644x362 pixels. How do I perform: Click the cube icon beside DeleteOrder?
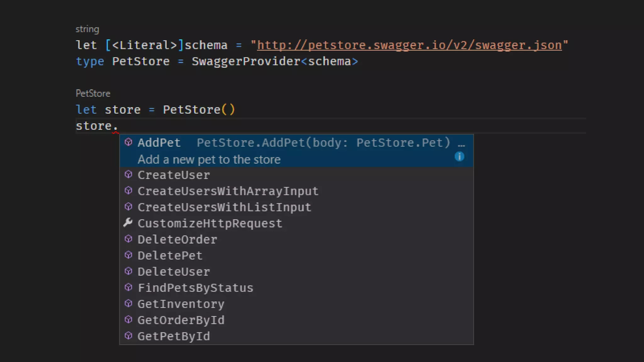point(128,239)
